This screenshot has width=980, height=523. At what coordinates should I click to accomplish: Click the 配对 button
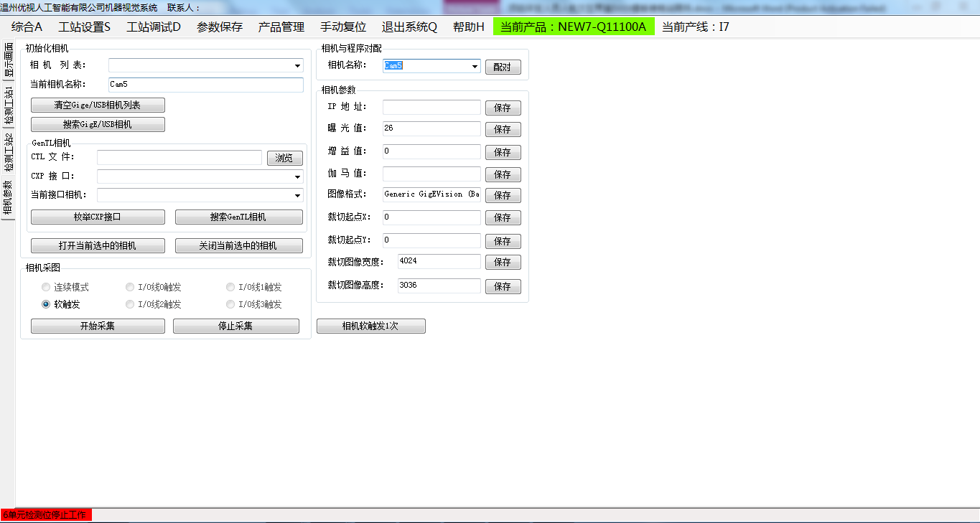(503, 67)
